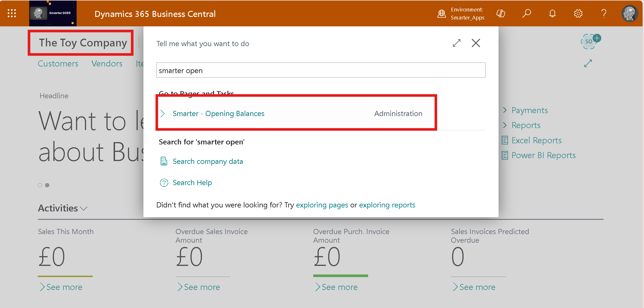
Task: Open the settings gear
Action: 578,13
